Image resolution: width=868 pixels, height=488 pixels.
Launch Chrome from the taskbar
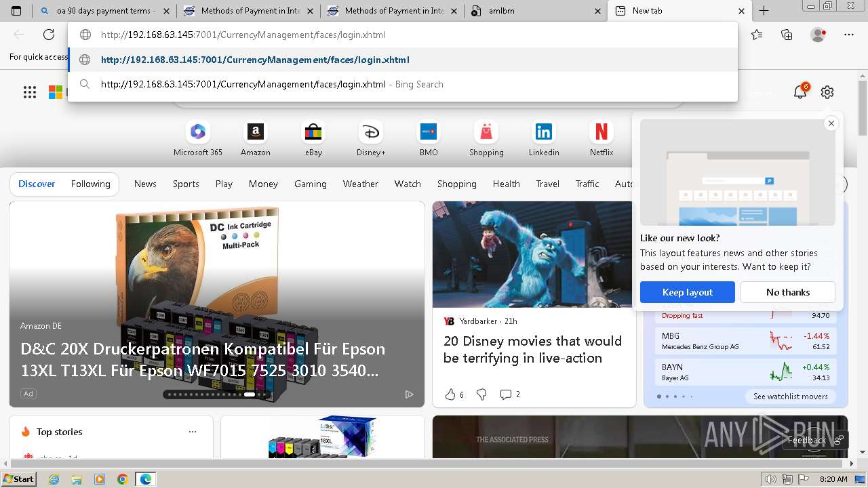click(x=122, y=479)
